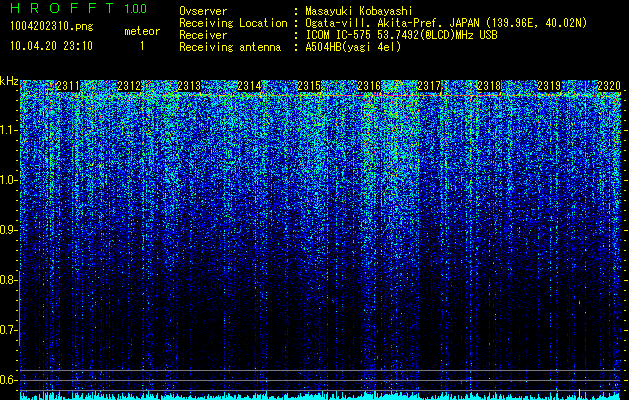Click the Ogata-vill. Akita-Pref. JAPAN location text
Screen dimensions: 629x400
446,23
